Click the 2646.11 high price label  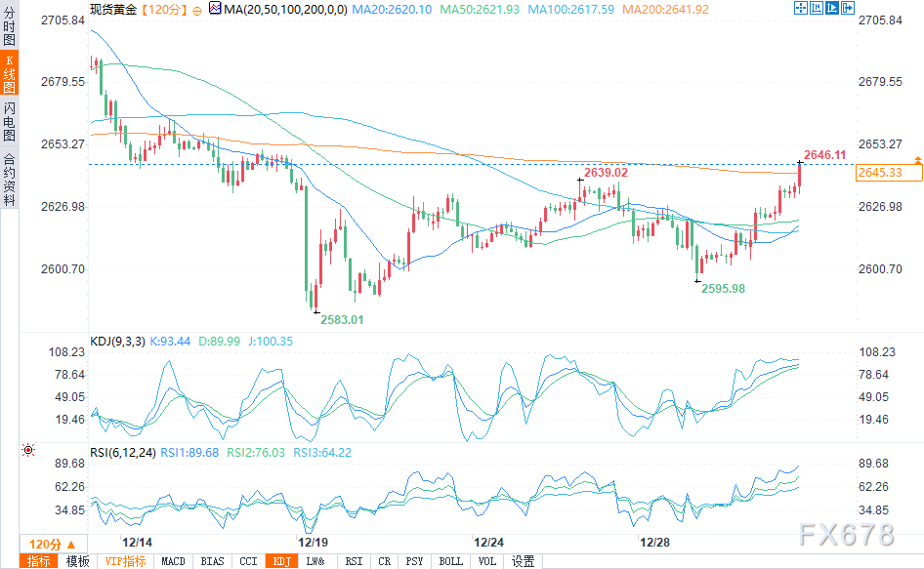click(x=825, y=155)
